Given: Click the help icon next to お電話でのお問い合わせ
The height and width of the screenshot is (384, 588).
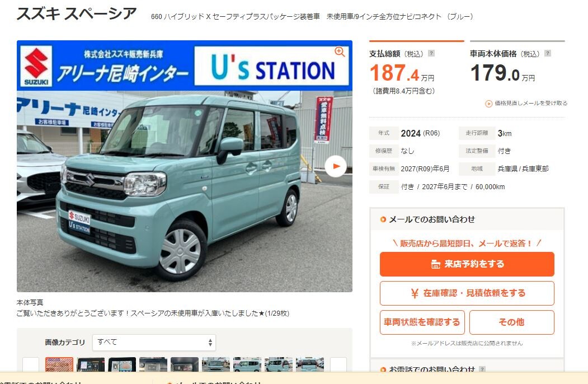Looking at the screenshot, I should pyautogui.click(x=482, y=369).
